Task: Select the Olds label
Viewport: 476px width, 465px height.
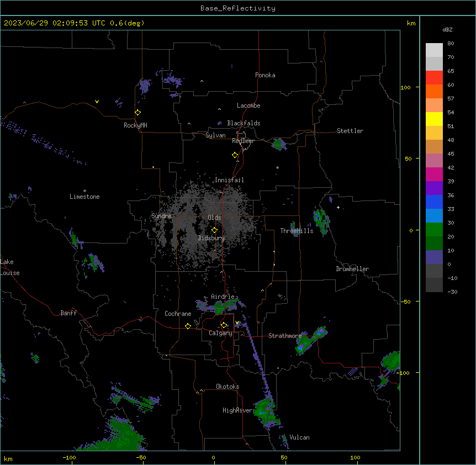Action: click(214, 218)
